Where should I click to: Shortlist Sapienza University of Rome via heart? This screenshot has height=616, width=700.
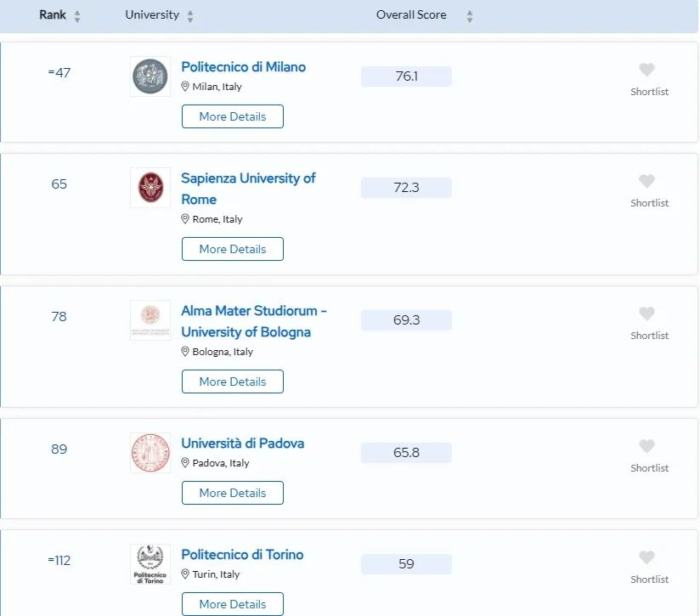click(646, 182)
